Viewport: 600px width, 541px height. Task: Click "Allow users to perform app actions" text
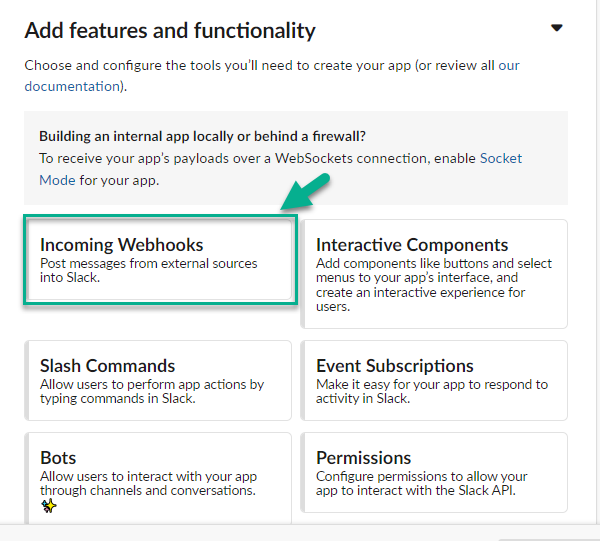click(x=151, y=384)
